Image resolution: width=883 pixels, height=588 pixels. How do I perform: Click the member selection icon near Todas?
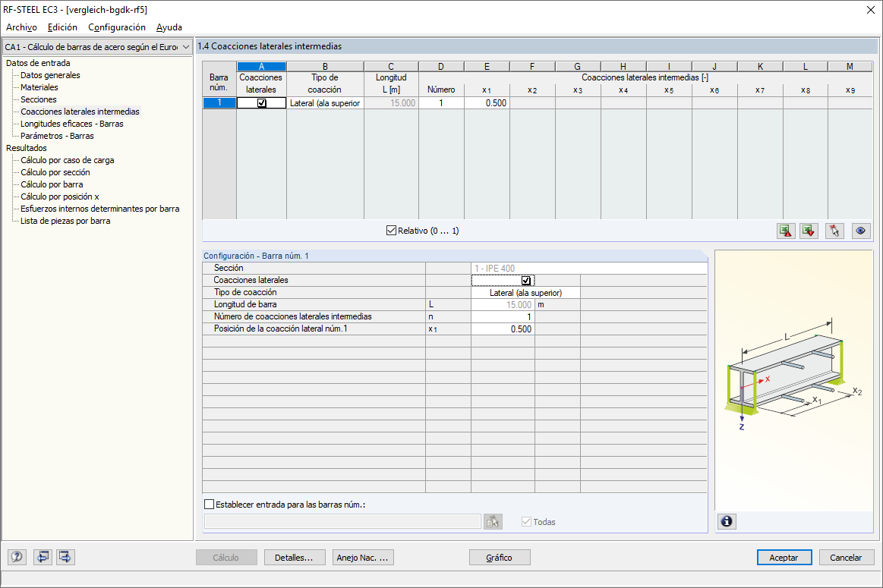[x=493, y=521]
